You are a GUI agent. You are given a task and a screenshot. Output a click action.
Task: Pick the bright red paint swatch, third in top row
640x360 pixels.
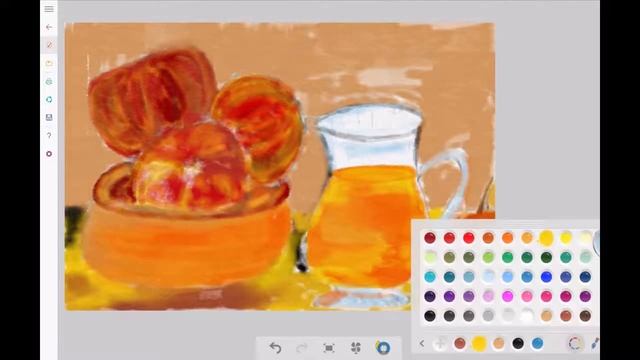coord(469,238)
